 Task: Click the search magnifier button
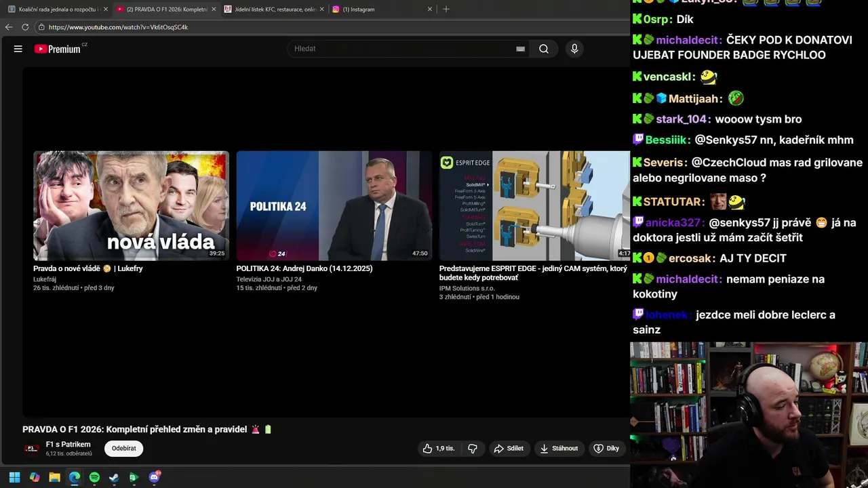point(544,49)
